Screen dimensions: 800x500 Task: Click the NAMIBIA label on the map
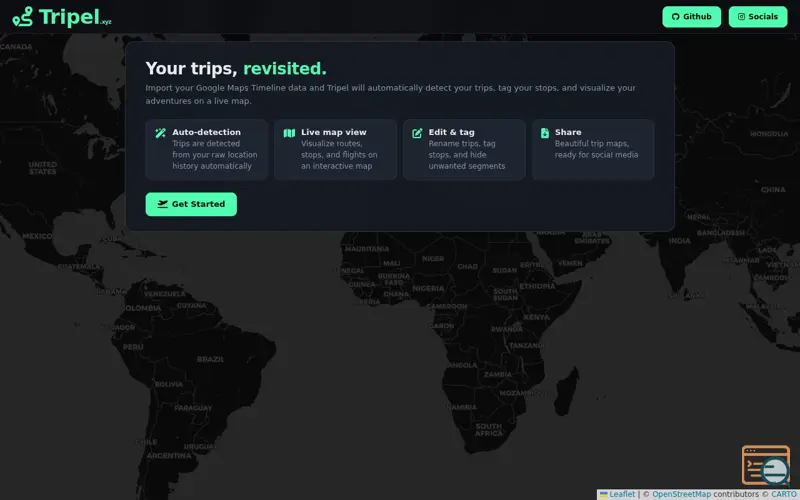[461, 407]
